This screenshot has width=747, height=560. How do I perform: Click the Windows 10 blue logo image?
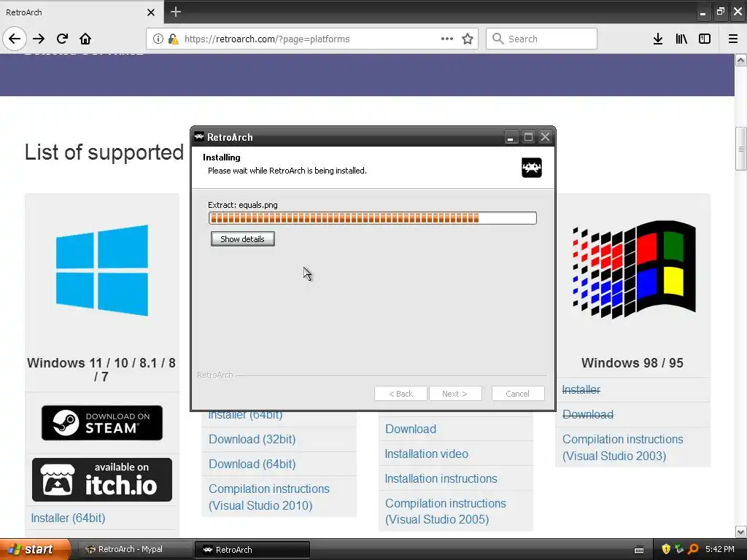click(x=102, y=270)
